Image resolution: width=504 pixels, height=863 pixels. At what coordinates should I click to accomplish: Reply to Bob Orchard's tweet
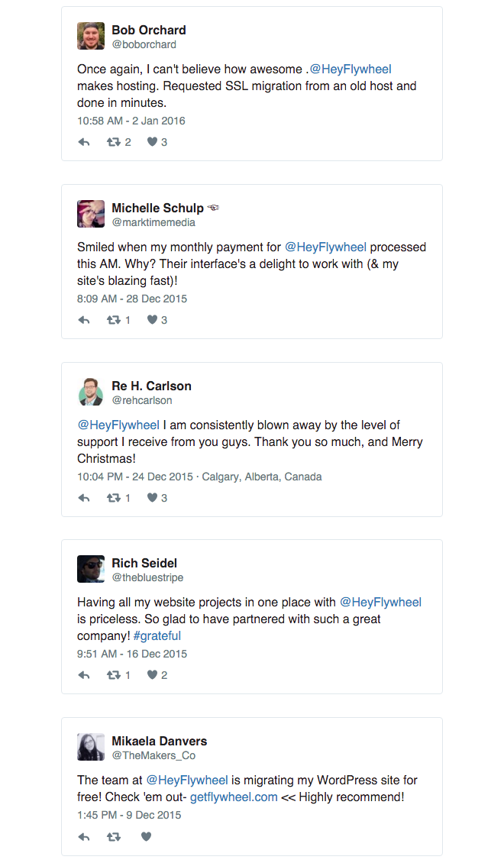84,142
